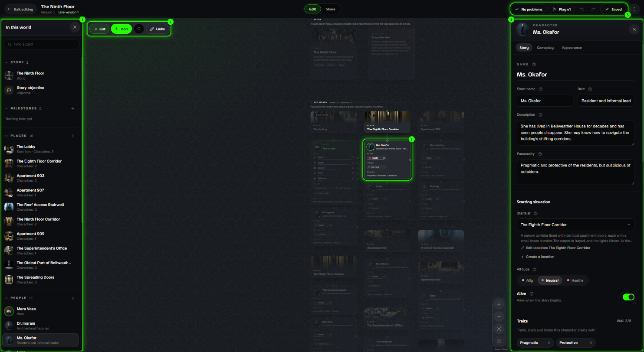Open the Starts at location dropdown
Screen dimensions: 644x352
click(x=575, y=225)
